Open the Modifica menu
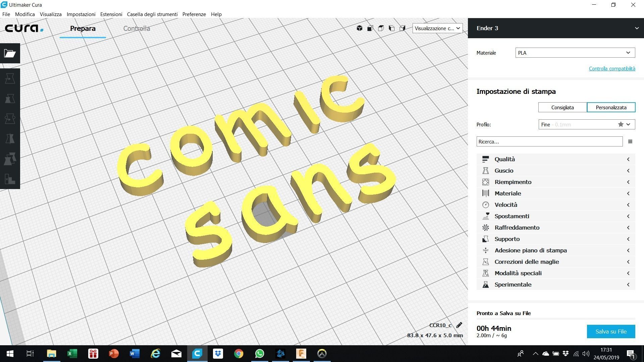The height and width of the screenshot is (362, 644). [x=25, y=14]
